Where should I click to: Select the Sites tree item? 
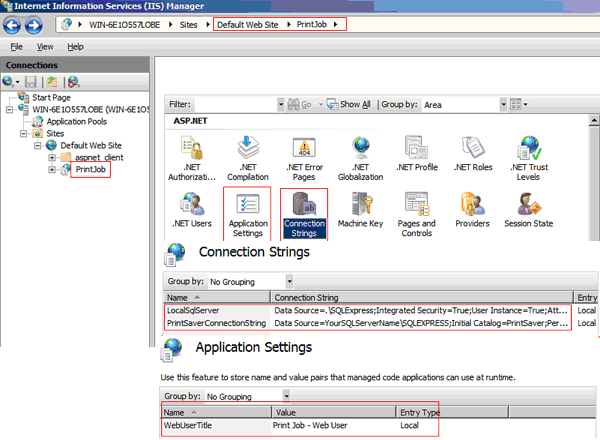click(x=55, y=134)
